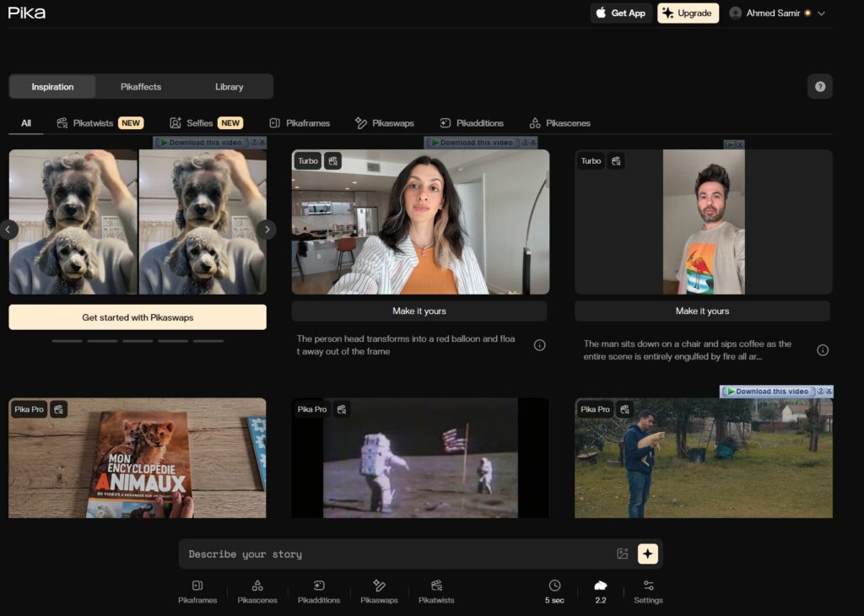864x616 pixels.
Task: Show the Pikadditions filter category
Action: pos(471,123)
